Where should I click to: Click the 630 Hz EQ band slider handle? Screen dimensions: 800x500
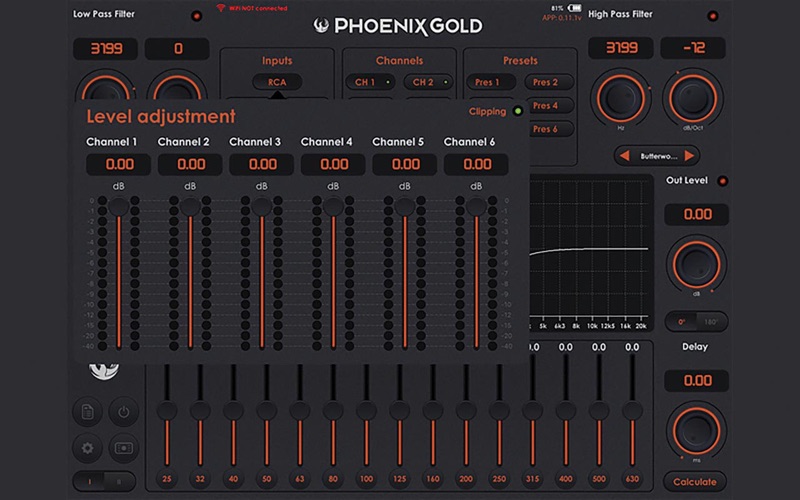(632, 411)
